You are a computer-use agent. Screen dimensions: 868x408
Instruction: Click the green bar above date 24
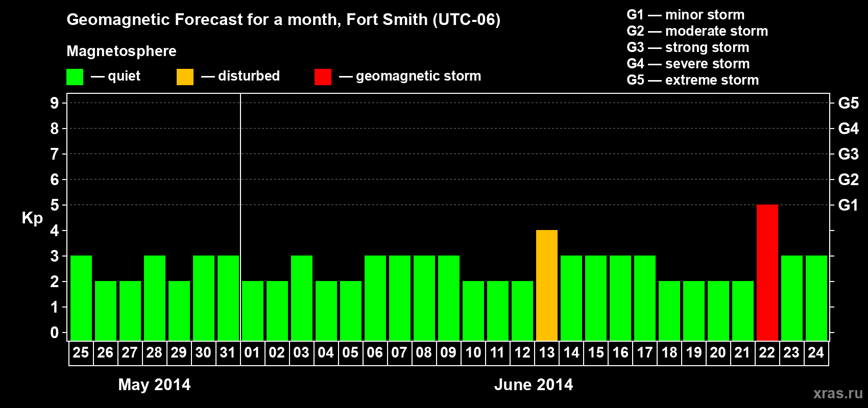tap(816, 298)
